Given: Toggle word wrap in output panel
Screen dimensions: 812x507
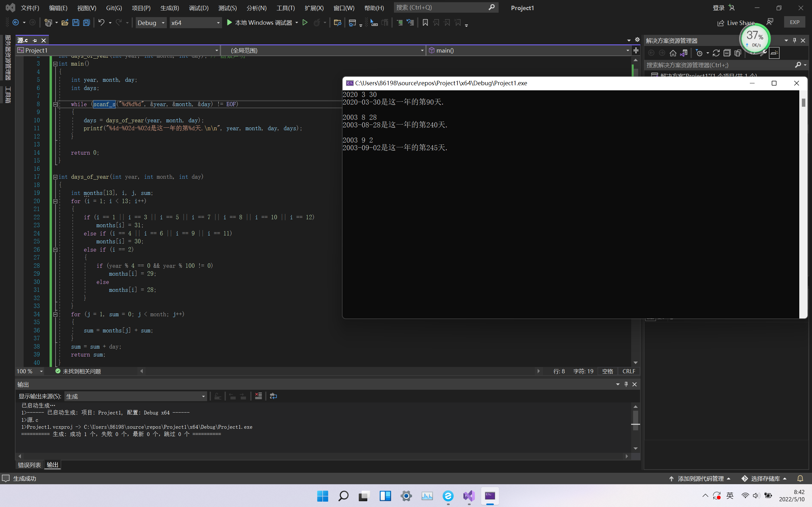Looking at the screenshot, I should click(x=273, y=396).
